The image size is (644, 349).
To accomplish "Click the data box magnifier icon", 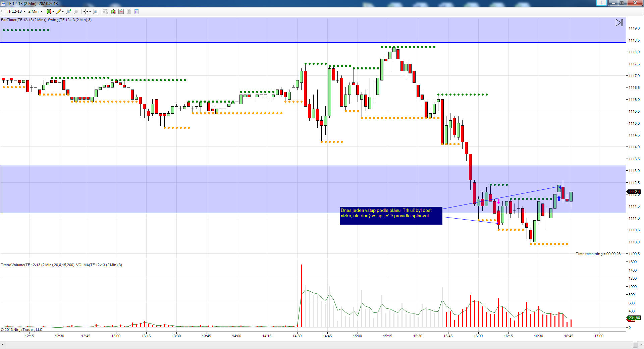I will [x=96, y=11].
